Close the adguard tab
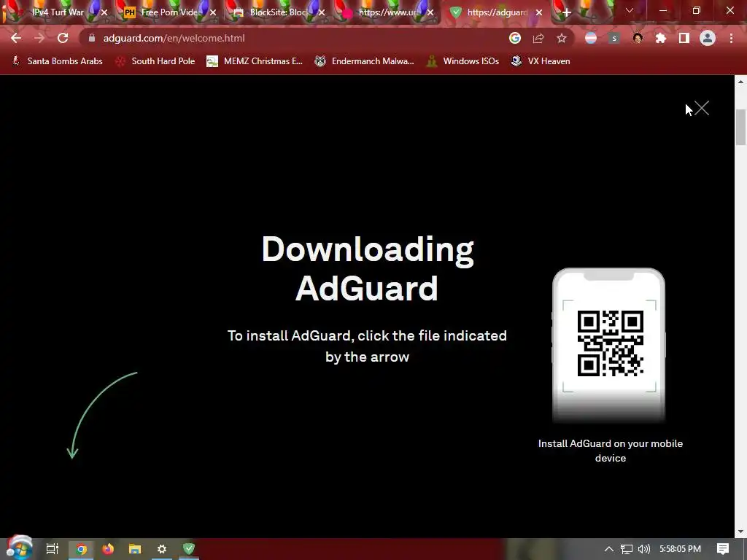 click(x=539, y=13)
